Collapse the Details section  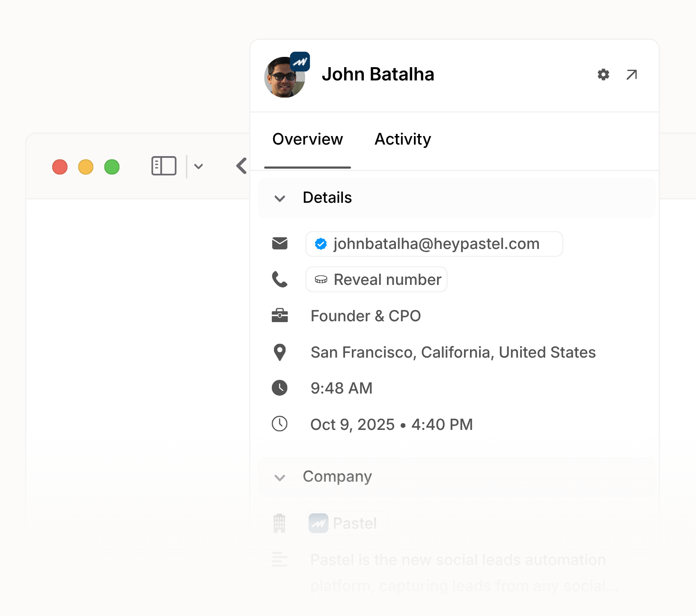[x=280, y=198]
